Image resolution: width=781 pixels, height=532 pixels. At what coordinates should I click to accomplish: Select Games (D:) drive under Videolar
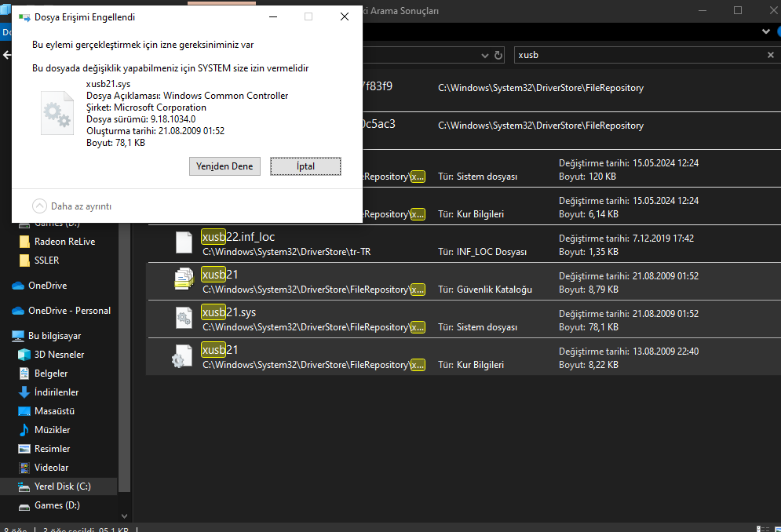(x=57, y=505)
